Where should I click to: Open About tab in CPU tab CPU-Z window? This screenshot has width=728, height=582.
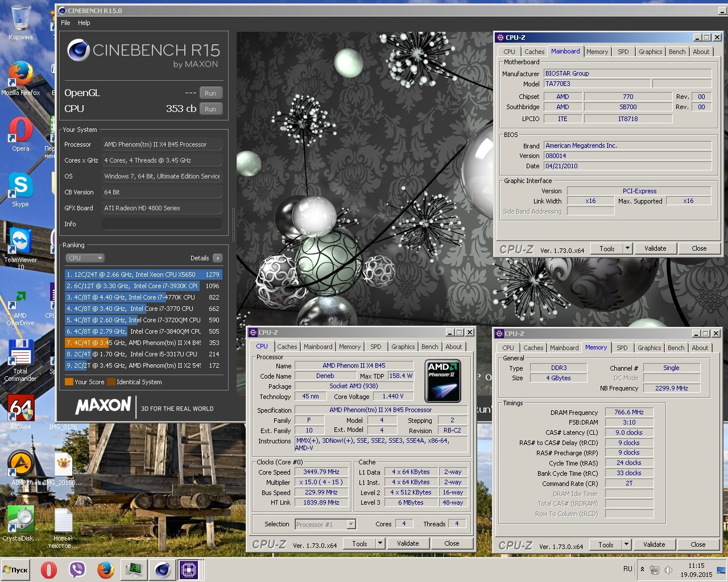454,347
